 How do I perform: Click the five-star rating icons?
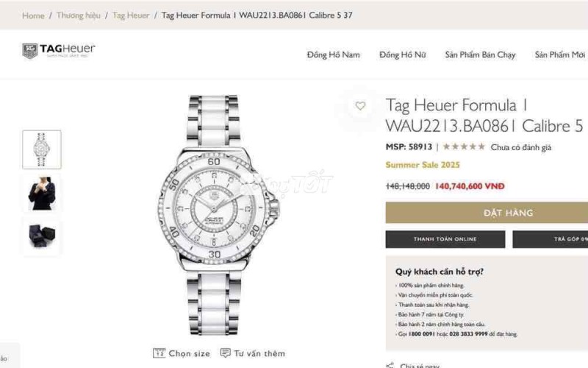(464, 146)
